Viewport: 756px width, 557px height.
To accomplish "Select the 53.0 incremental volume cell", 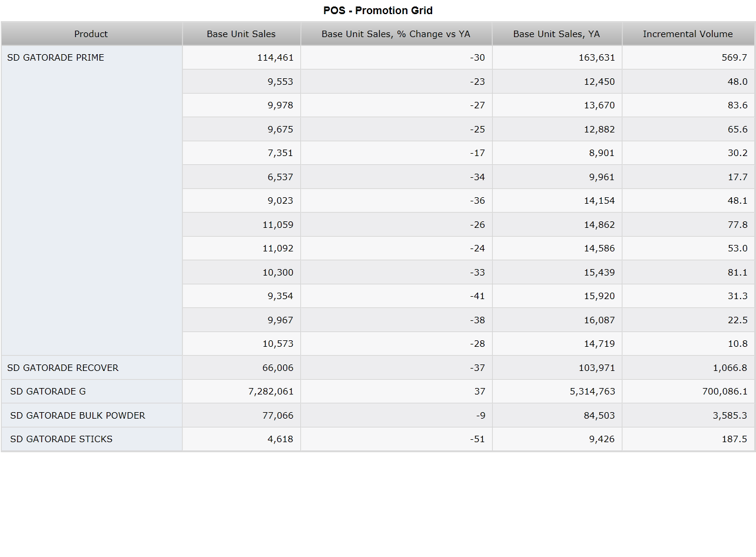I will (688, 248).
